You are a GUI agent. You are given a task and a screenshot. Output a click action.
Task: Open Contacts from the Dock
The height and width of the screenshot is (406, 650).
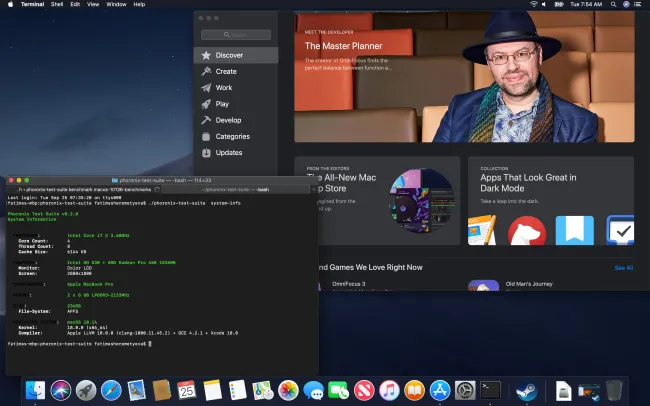[162, 390]
